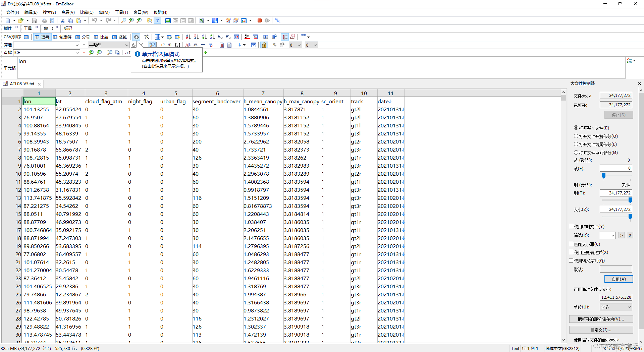Click the Print icon
644x352 pixels.
click(44, 20)
